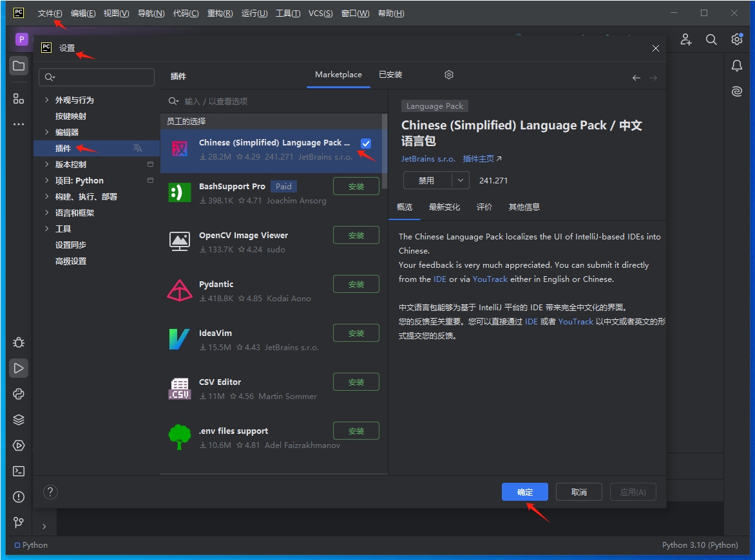Focus the plugin search input field
The image size is (755, 560).
274,101
